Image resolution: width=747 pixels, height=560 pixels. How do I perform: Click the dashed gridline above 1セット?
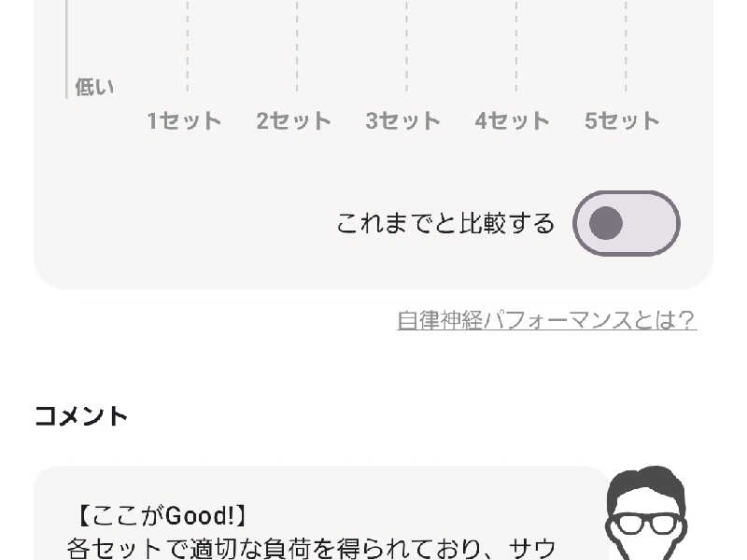[x=188, y=46]
